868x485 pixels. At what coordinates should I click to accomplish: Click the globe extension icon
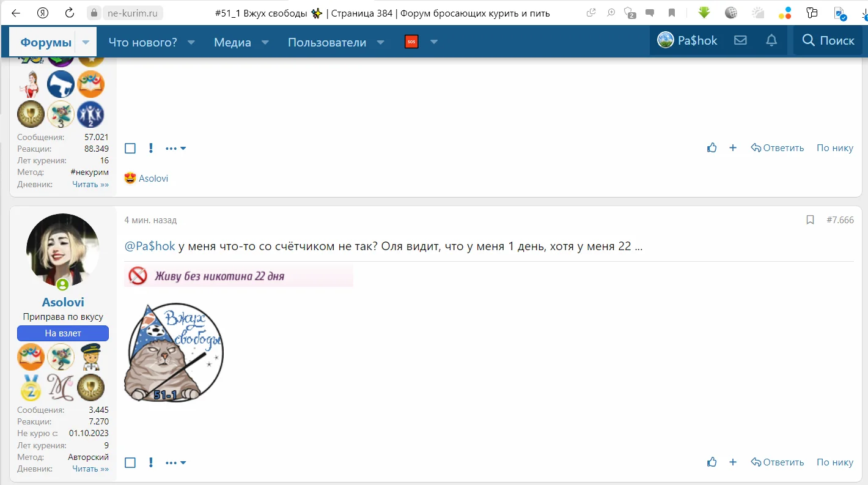tap(731, 13)
